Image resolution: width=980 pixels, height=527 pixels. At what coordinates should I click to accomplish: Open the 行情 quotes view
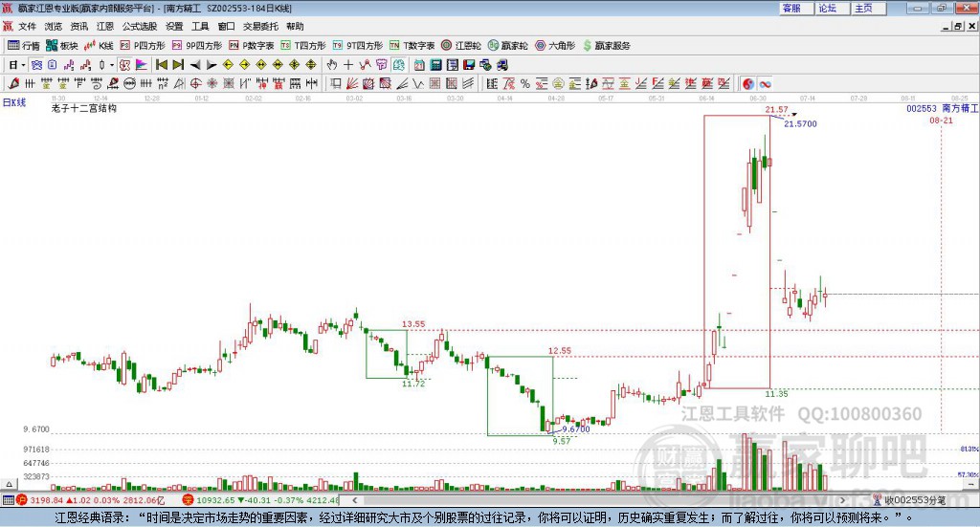point(24,46)
